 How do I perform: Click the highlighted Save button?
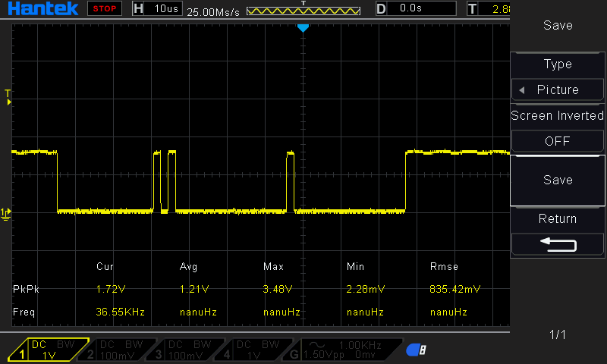(x=558, y=180)
